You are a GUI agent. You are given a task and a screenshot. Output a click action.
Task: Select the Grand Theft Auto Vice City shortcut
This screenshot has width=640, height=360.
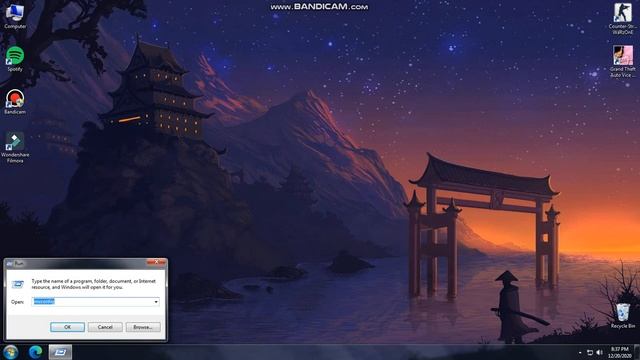pyautogui.click(x=622, y=61)
